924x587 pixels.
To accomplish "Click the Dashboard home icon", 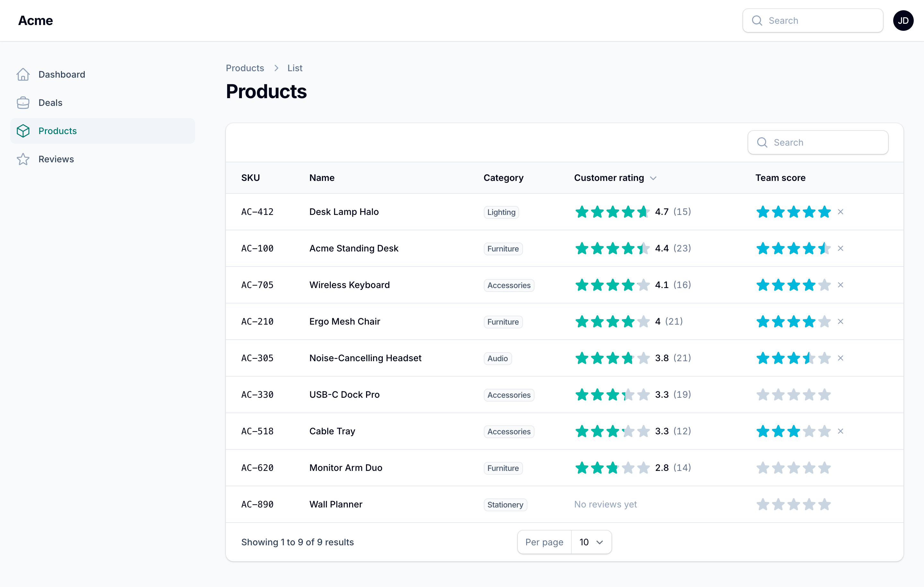I will pos(23,74).
